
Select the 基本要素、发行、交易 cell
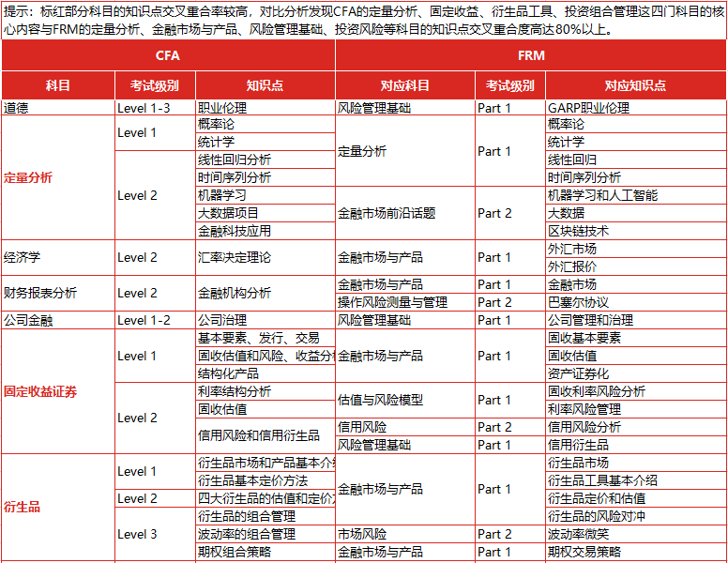(265, 338)
